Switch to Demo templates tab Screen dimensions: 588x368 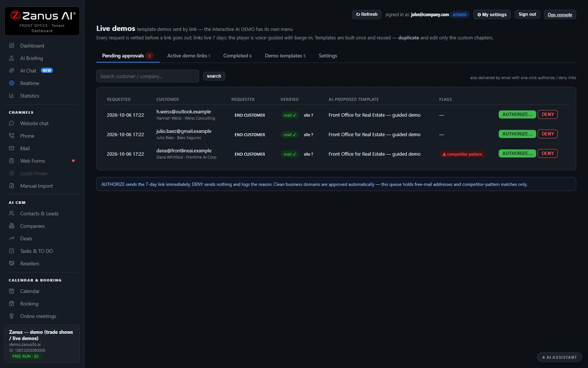(x=285, y=56)
